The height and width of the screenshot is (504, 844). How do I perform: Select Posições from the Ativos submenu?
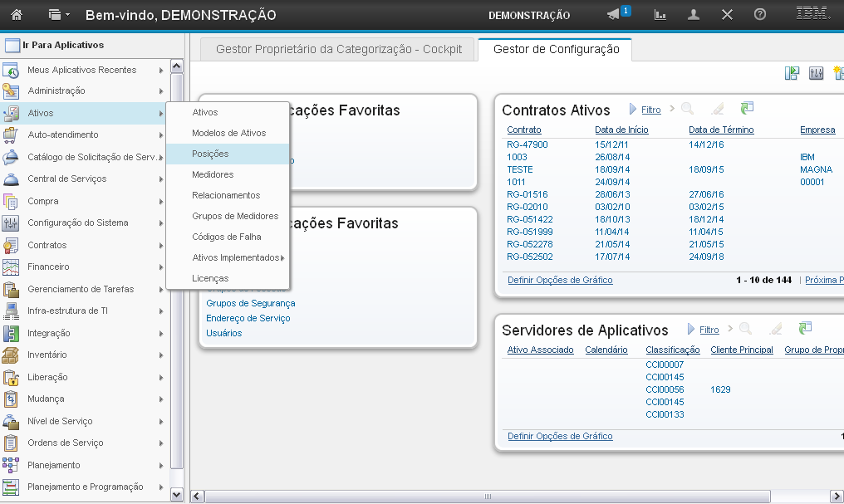210,154
